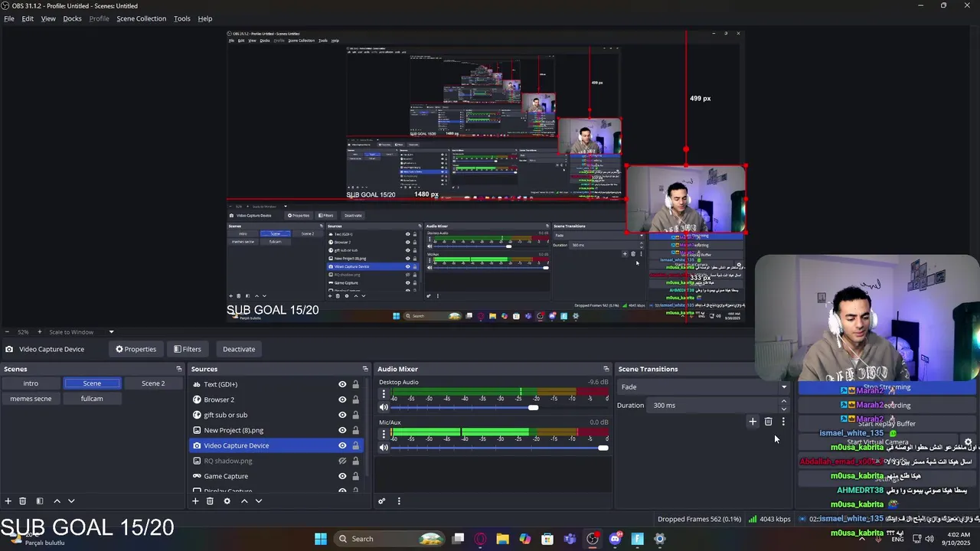Hide the New Project (8).png source
The width and height of the screenshot is (980, 551).
(x=342, y=430)
